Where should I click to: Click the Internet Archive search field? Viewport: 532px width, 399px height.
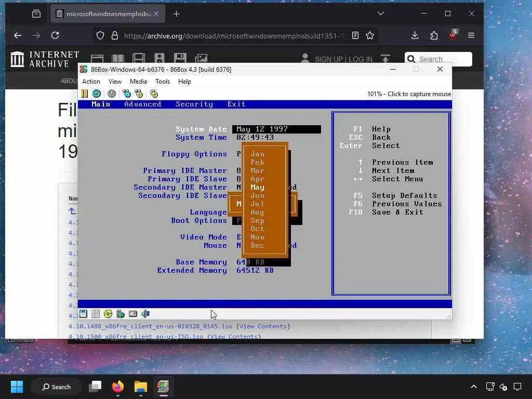pos(438,59)
